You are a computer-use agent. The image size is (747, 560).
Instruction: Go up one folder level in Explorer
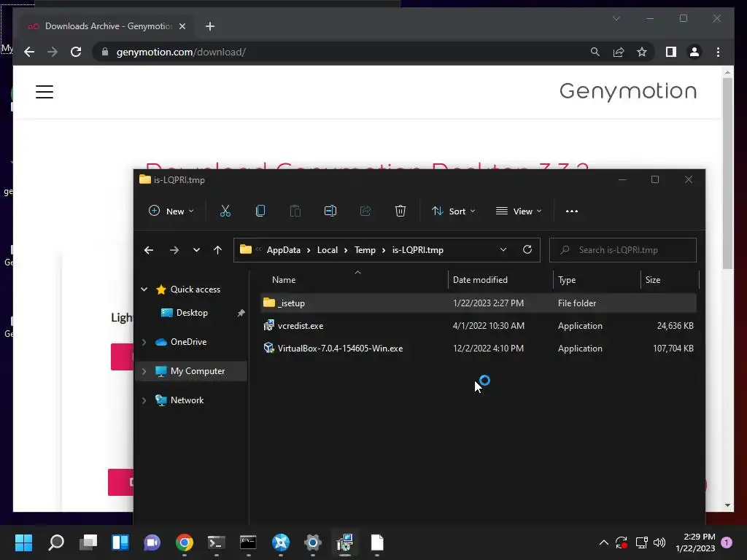pyautogui.click(x=217, y=250)
